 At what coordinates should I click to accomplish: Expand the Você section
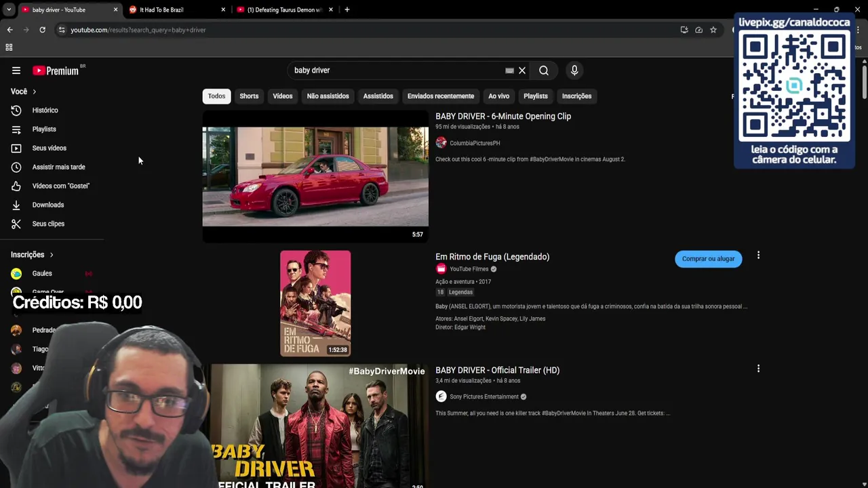pos(24,91)
